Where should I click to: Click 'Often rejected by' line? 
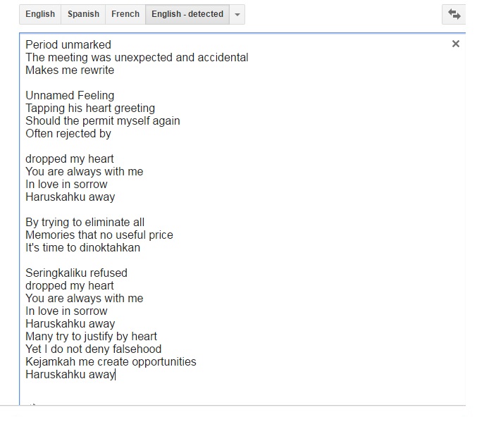[x=68, y=134]
